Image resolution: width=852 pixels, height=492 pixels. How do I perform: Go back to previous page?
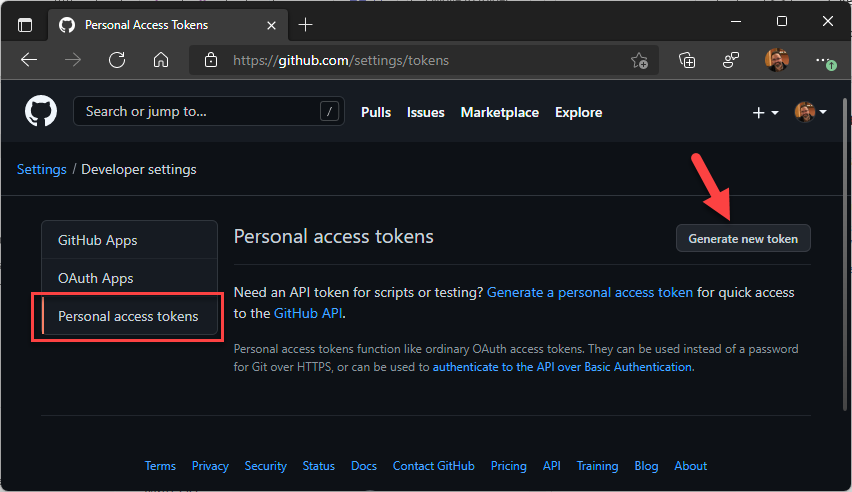[29, 60]
